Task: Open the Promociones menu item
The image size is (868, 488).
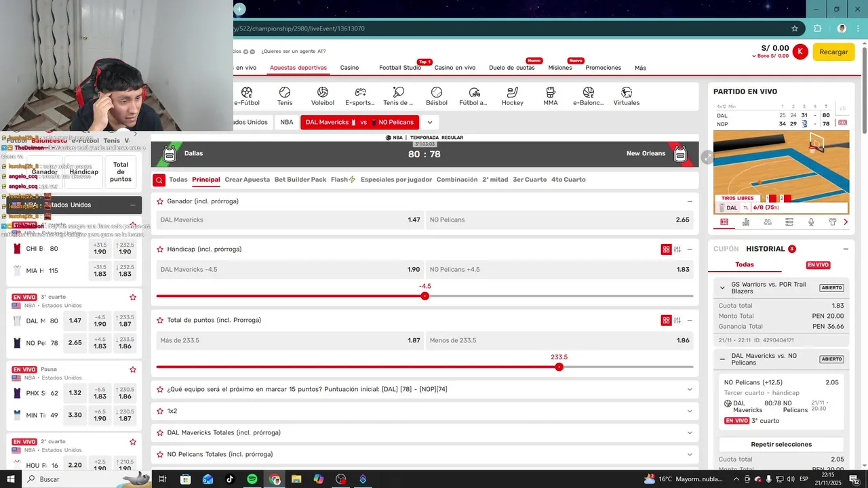Action: point(604,68)
